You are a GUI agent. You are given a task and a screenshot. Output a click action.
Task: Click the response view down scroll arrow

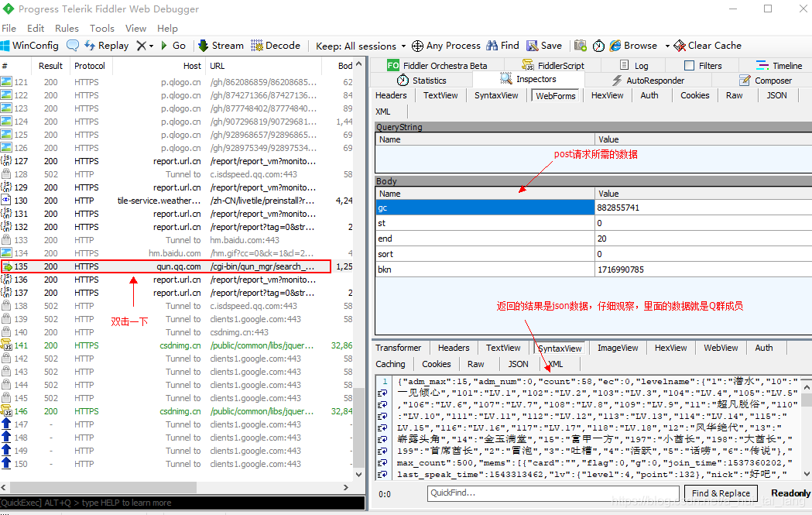click(807, 473)
